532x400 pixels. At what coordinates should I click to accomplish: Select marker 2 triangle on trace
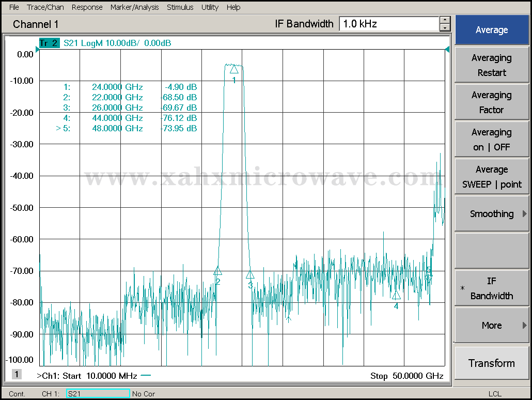pos(217,271)
